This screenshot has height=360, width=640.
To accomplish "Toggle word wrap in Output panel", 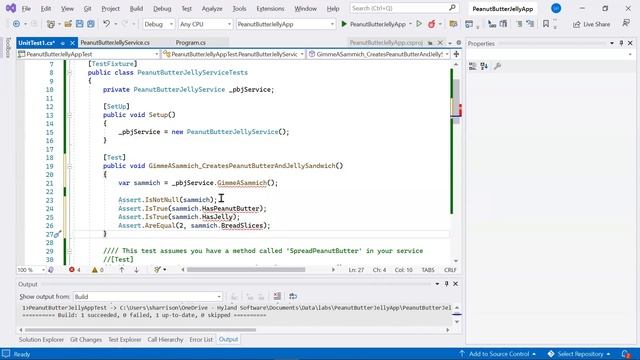I will point(293,296).
